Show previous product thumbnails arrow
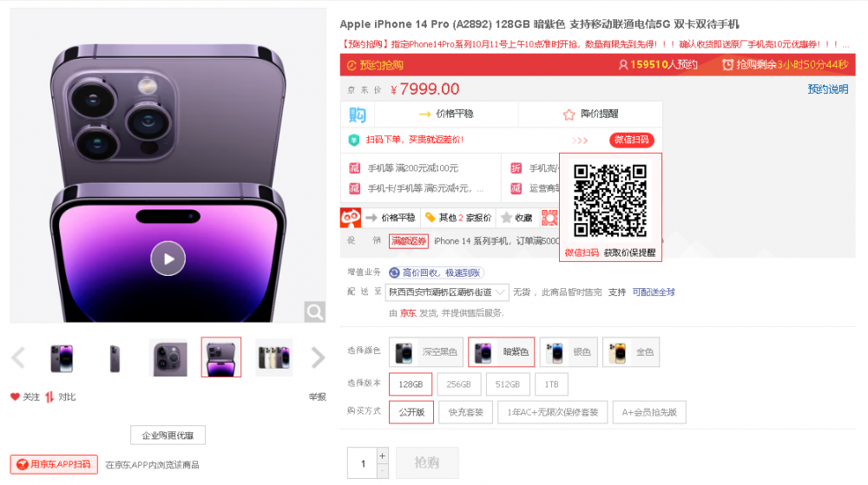This screenshot has height=485, width=868. 18,357
